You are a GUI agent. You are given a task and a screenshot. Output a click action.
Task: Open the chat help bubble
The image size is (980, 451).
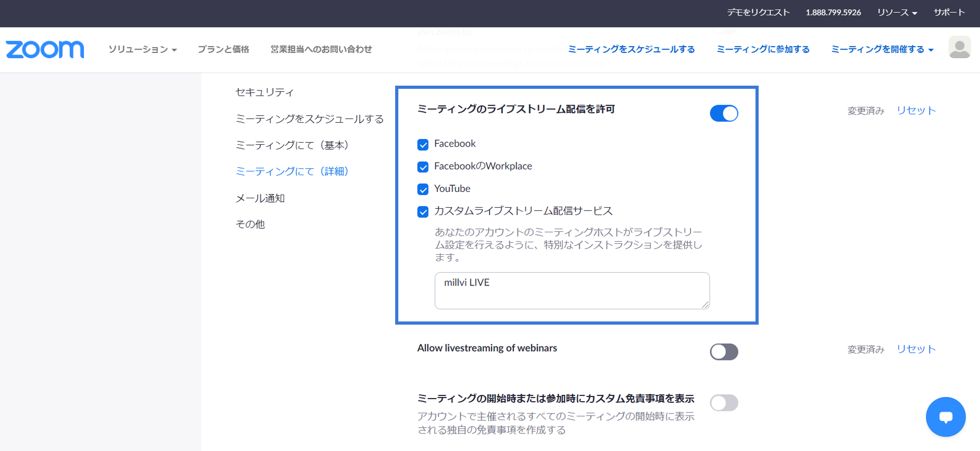click(x=946, y=417)
